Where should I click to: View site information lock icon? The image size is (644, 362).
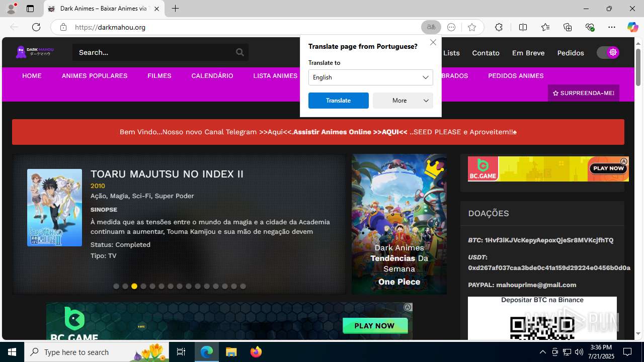pos(63,27)
